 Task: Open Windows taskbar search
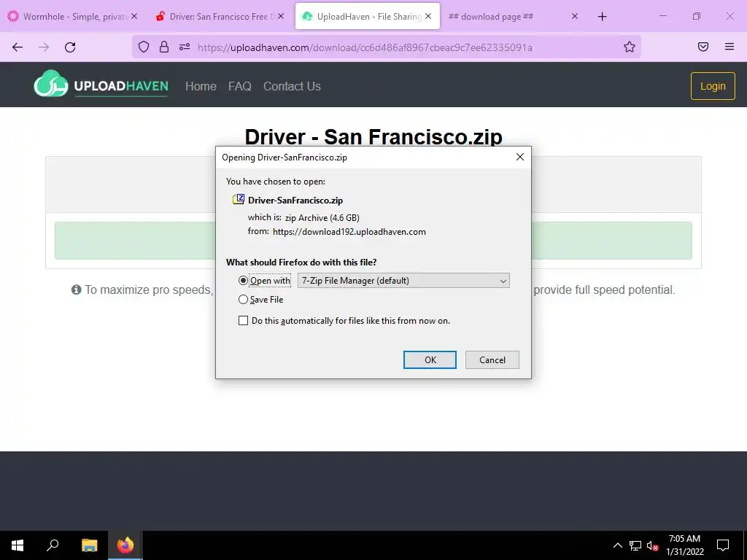[x=53, y=545]
